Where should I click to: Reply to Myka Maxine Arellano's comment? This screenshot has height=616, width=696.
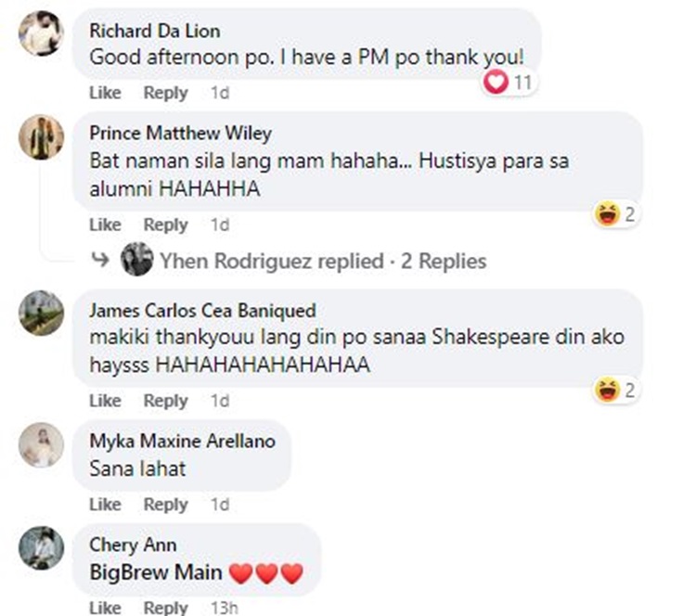coord(165,505)
